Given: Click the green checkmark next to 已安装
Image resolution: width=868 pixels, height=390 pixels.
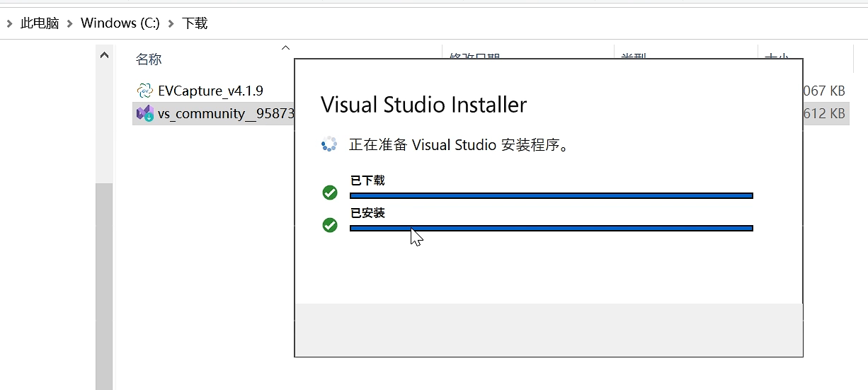Looking at the screenshot, I should coord(330,225).
